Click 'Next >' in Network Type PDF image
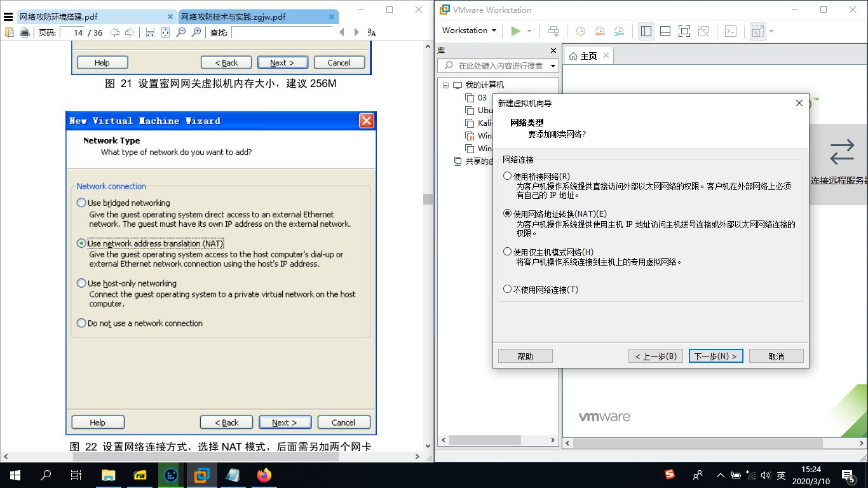 pos(285,423)
